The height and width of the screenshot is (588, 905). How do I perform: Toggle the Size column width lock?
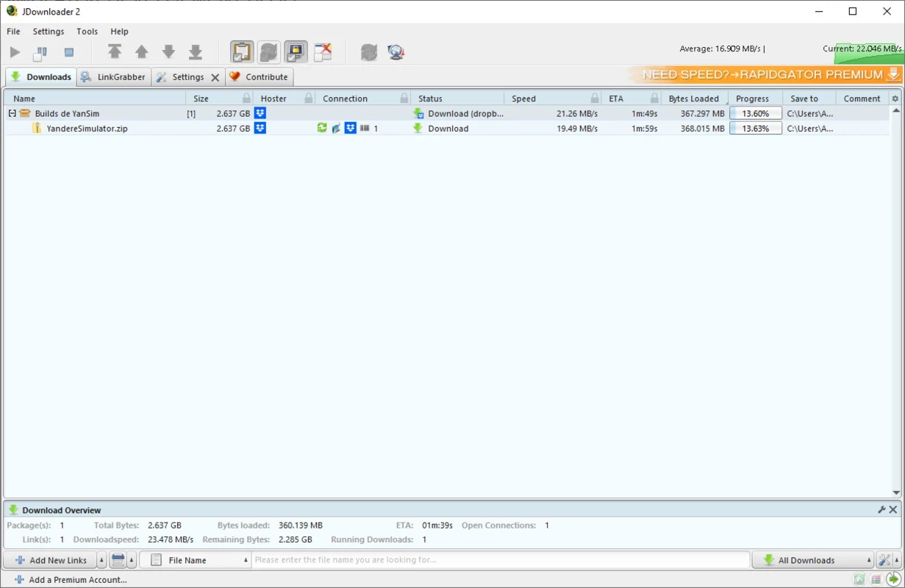point(246,98)
